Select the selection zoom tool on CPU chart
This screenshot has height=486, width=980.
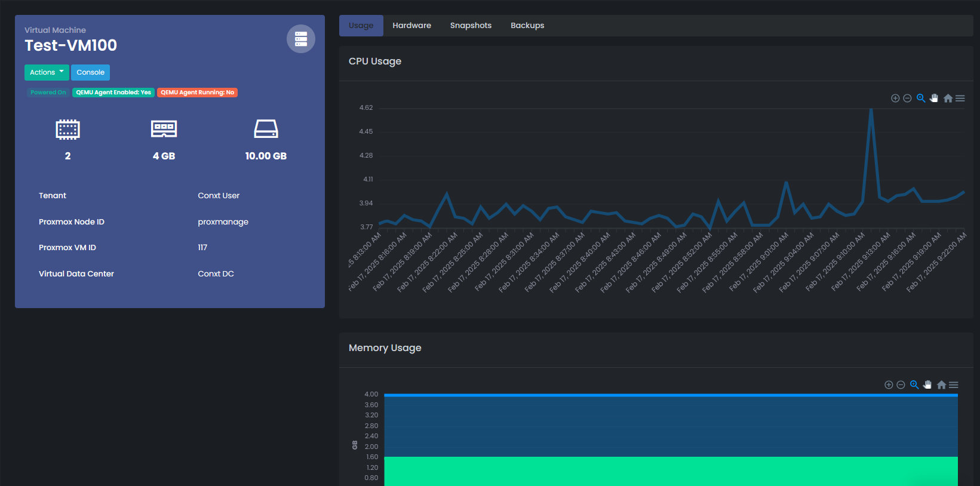click(921, 99)
